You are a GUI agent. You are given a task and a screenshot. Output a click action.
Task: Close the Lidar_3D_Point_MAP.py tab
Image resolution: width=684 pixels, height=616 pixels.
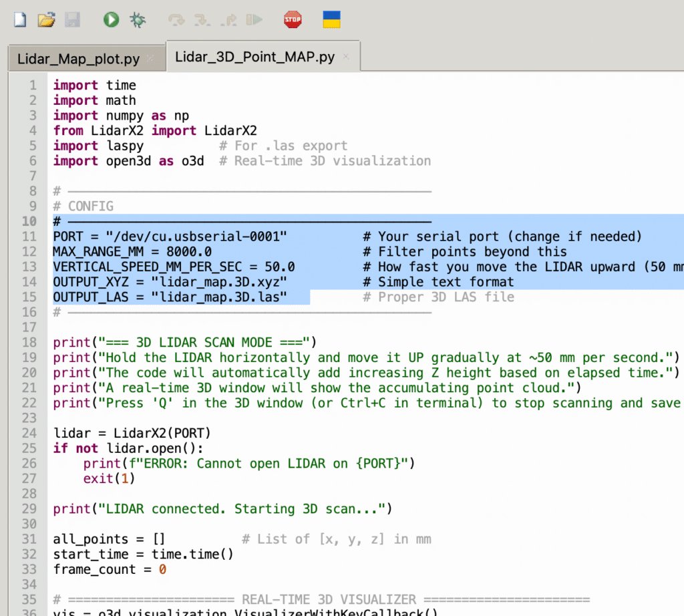coord(346,56)
